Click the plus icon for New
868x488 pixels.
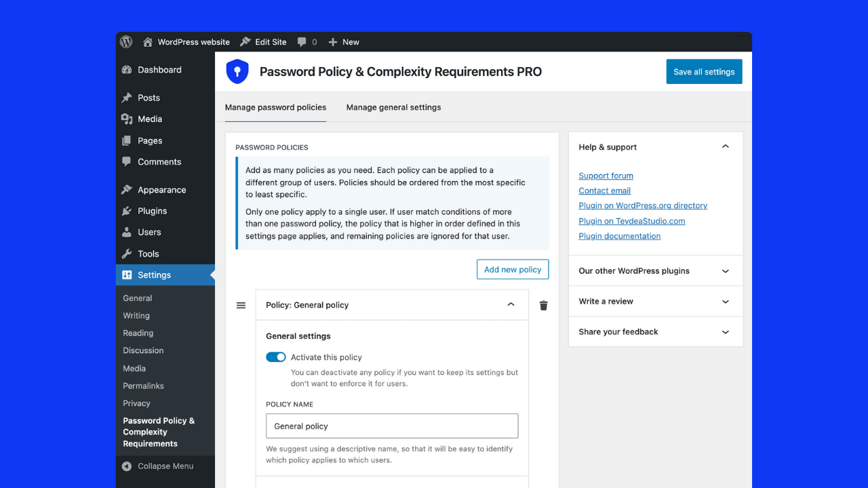(x=333, y=42)
